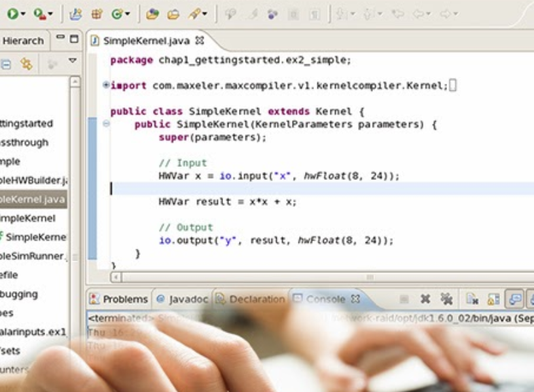Collapse all items in the package tree

6,64
